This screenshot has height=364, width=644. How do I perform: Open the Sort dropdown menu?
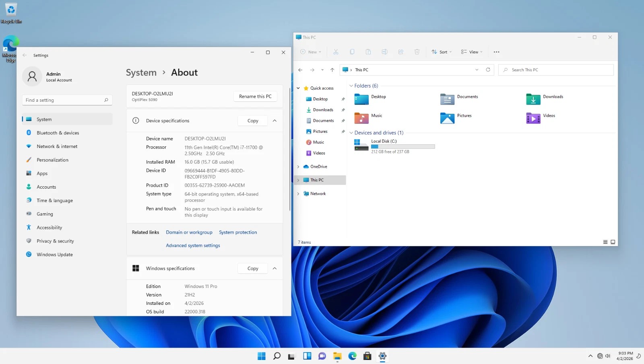(442, 52)
